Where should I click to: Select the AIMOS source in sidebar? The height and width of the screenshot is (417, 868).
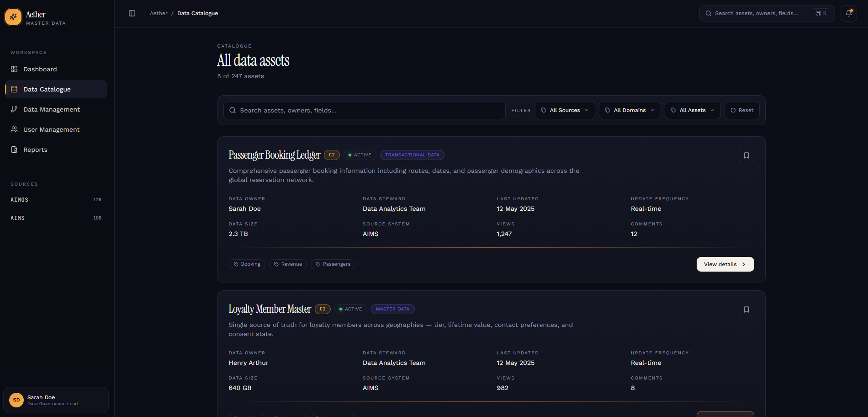coord(20,200)
